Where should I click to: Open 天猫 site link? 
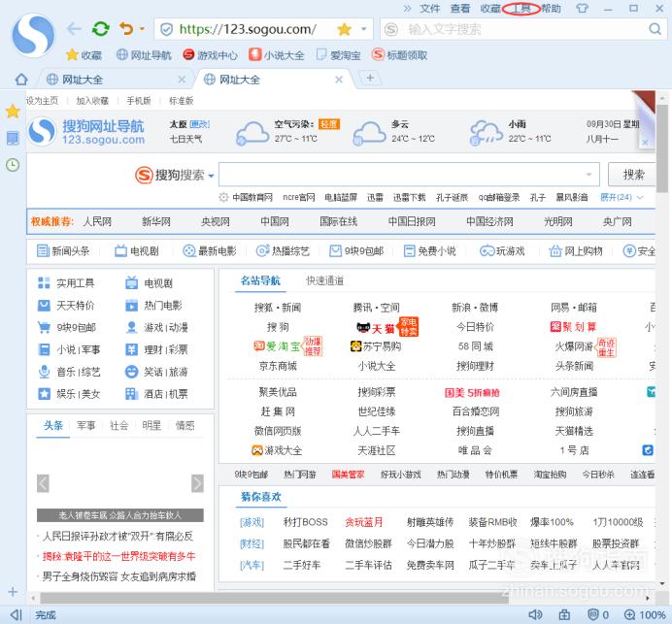tap(376, 328)
